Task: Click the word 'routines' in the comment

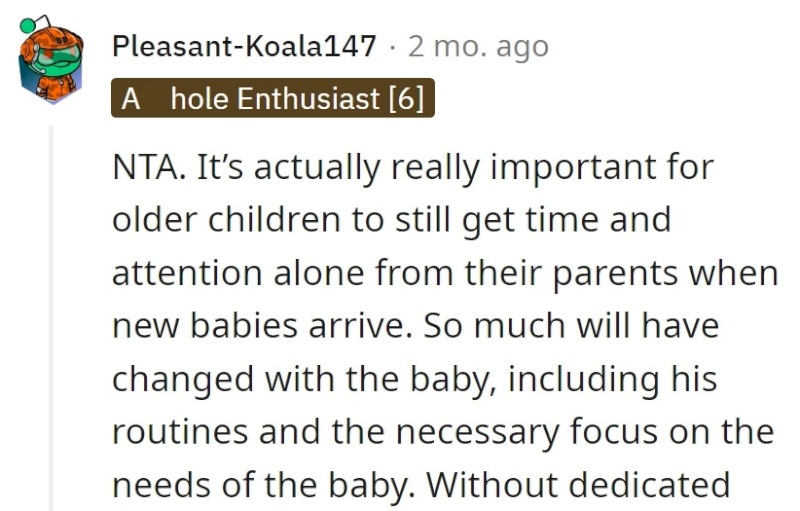Action: click(180, 431)
